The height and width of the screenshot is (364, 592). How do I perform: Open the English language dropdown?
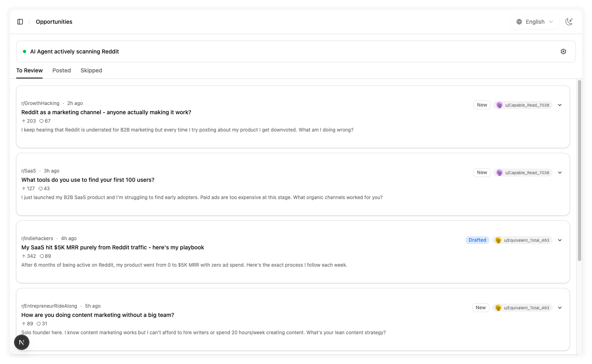click(x=535, y=22)
